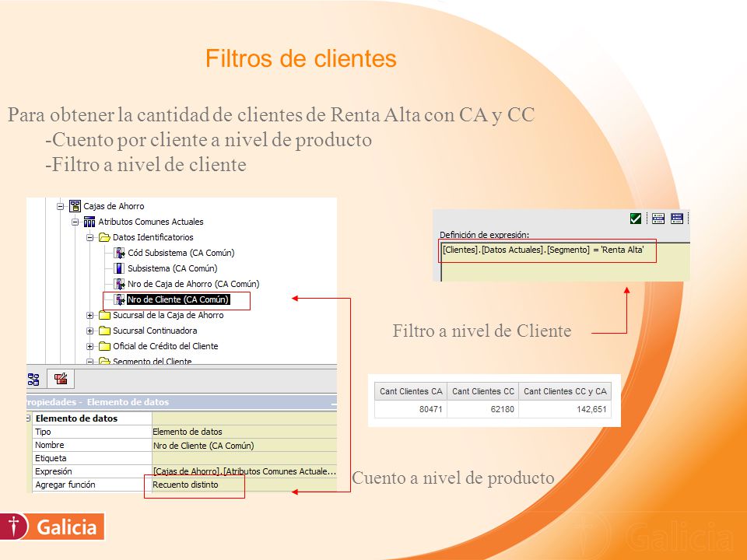The height and width of the screenshot is (560, 747).
Task: Collapse the Cajas de Ahorro tree node
Action: pyautogui.click(x=61, y=207)
